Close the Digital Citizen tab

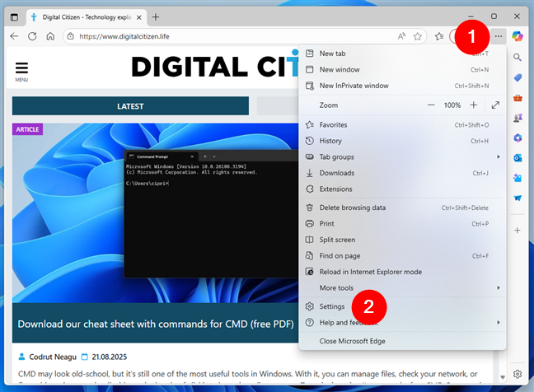(x=139, y=17)
